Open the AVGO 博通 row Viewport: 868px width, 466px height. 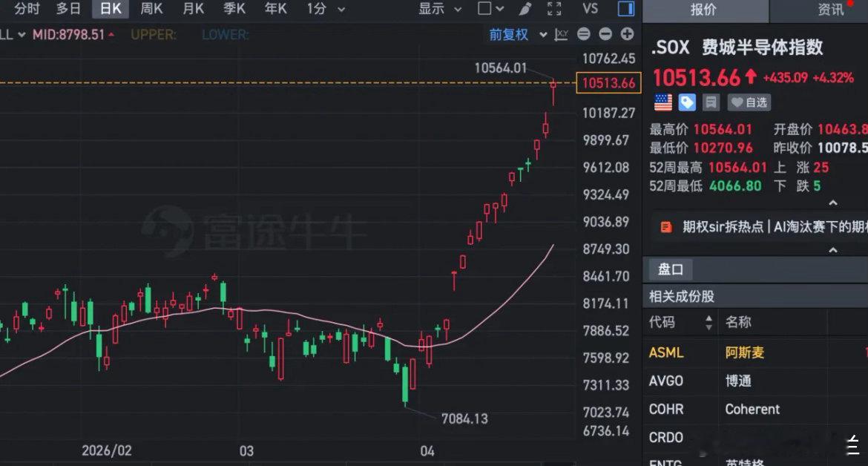pos(755,381)
